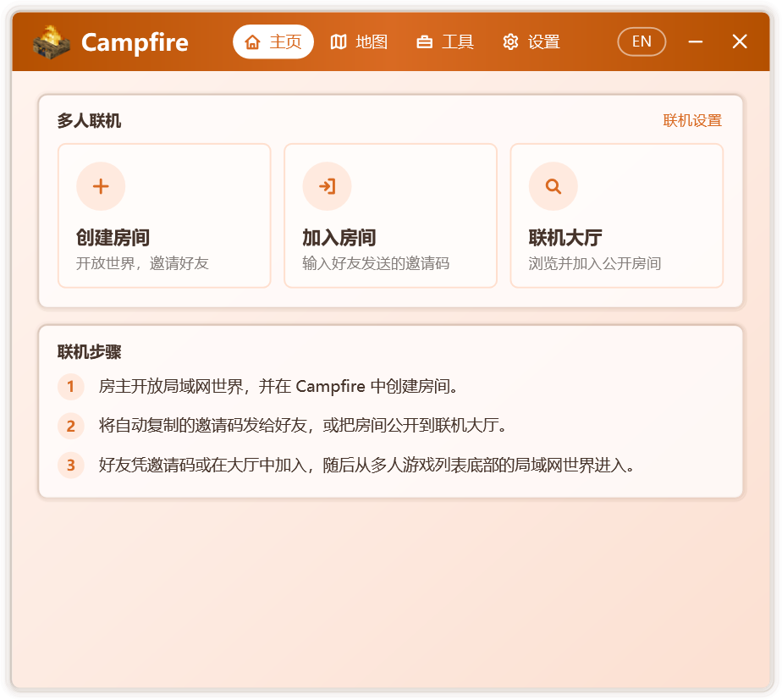The height and width of the screenshot is (700, 782).
Task: Click the step text 房主开放局域网世界
Action: tap(171, 386)
